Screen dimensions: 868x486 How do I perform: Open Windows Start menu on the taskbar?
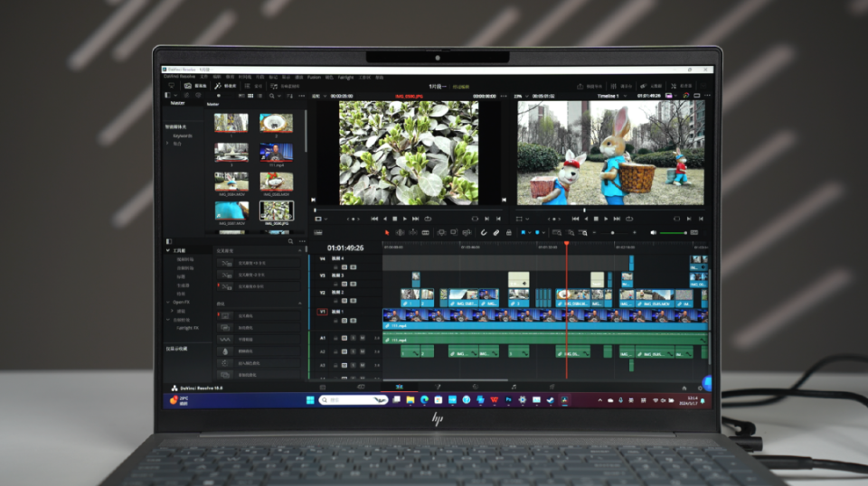[310, 399]
